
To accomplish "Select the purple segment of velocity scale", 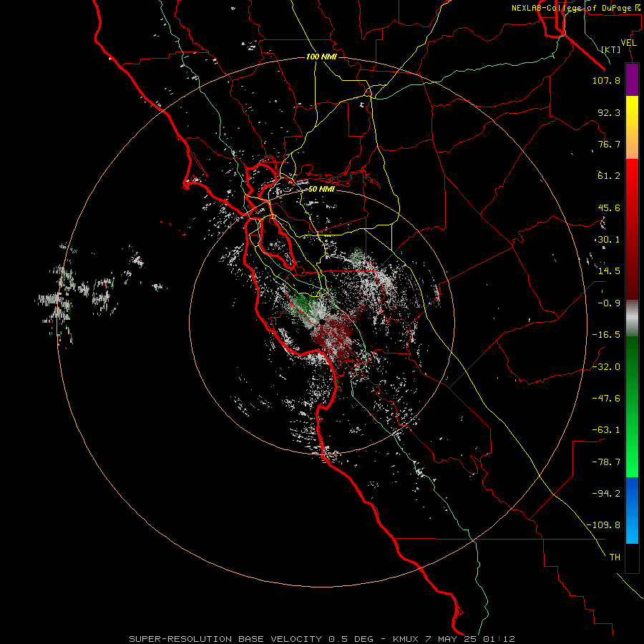I will pyautogui.click(x=632, y=79).
